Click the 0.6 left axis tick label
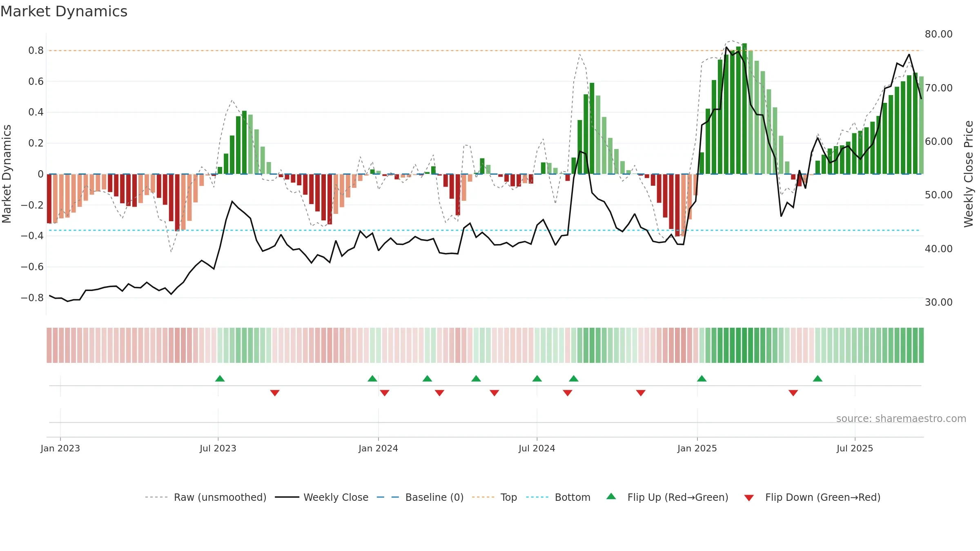Image resolution: width=980 pixels, height=551 pixels. (x=36, y=82)
